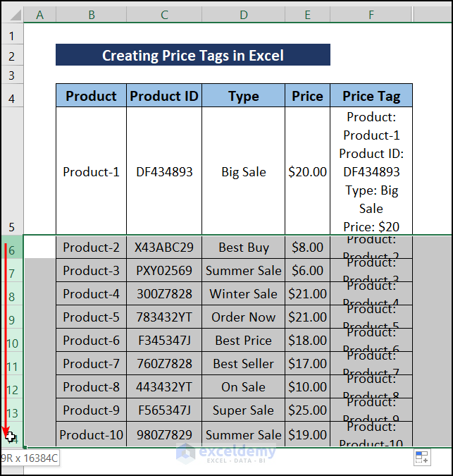Screen dimensions: 453x476
Task: Click the Product-3 cell
Action: point(92,270)
